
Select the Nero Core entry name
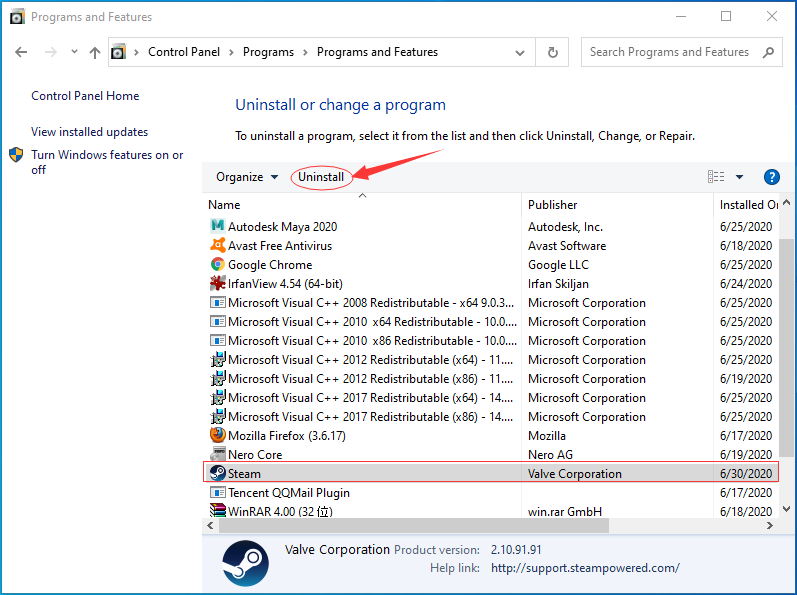[255, 454]
